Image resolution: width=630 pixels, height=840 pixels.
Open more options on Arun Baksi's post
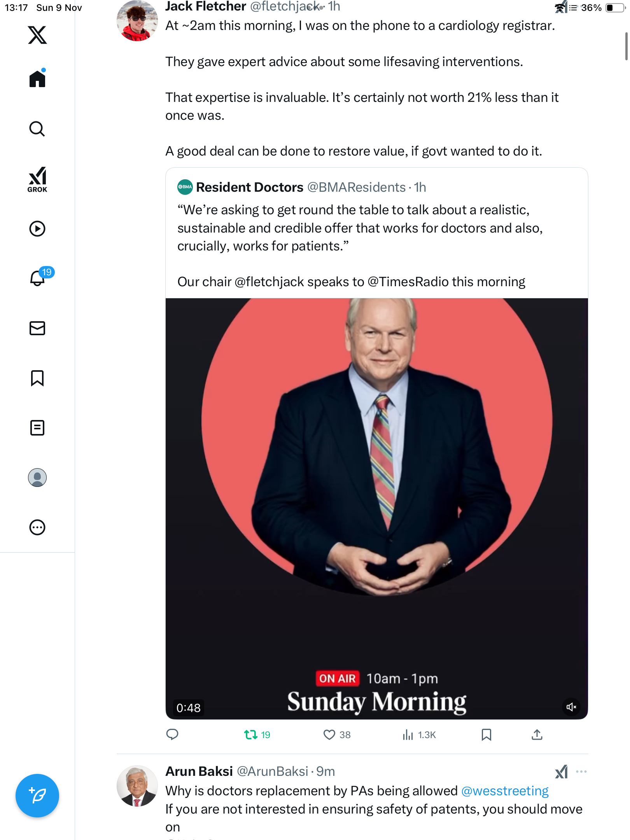tap(581, 772)
